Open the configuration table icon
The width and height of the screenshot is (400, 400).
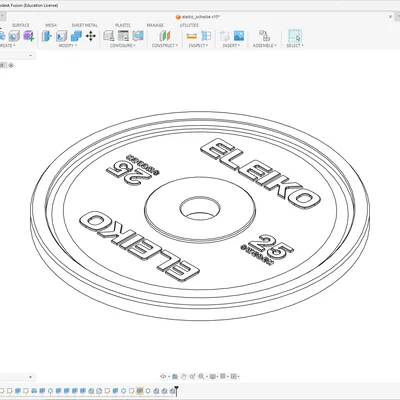point(123,36)
